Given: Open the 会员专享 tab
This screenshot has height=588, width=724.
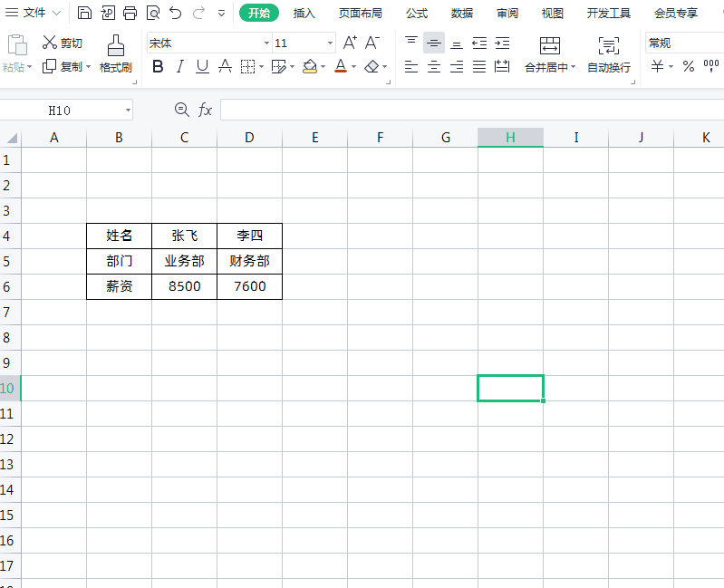Looking at the screenshot, I should [x=676, y=13].
